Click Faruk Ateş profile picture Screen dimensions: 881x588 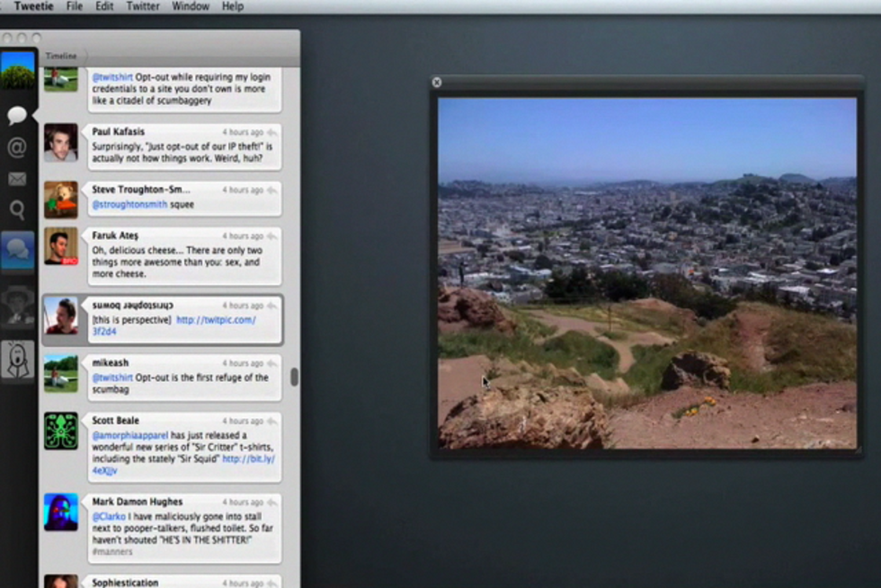[x=61, y=246]
